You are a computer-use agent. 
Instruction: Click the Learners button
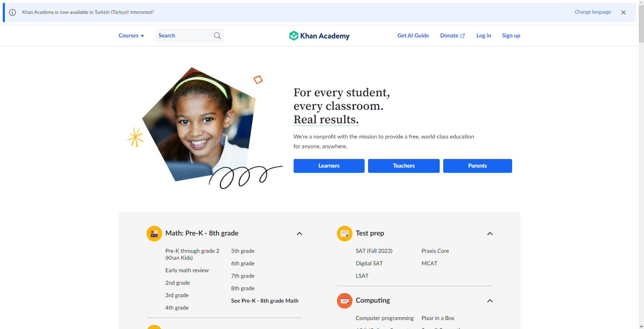[329, 166]
